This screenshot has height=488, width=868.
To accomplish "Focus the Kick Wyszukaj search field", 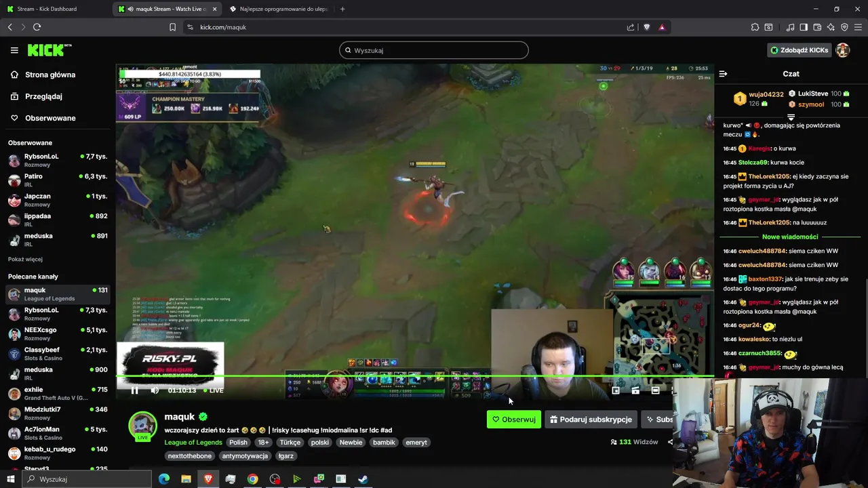I will coord(434,50).
